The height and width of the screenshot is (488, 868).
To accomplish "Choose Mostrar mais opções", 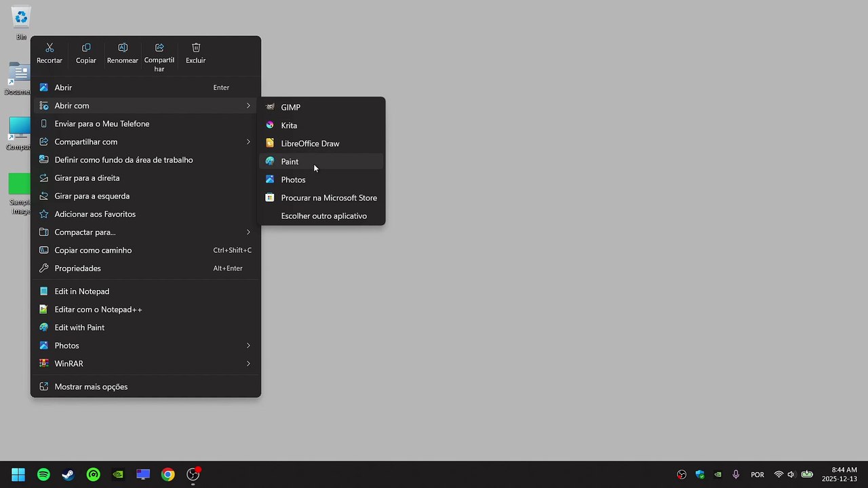I will click(146, 387).
